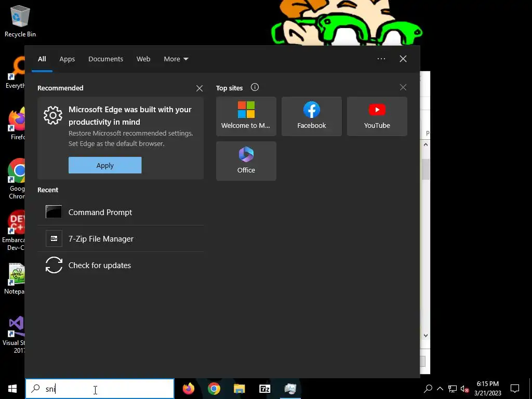The image size is (532, 399).
Task: Dismiss the Recommended section
Action: 199,88
